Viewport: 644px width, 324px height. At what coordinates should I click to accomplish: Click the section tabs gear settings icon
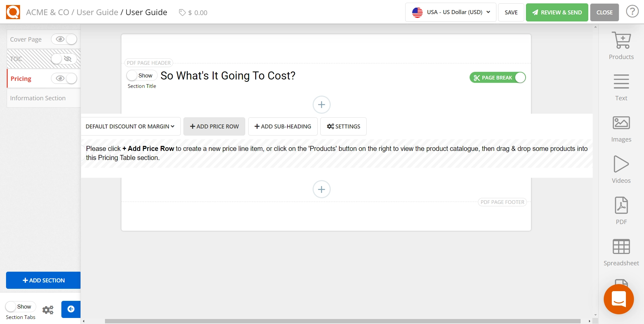click(x=48, y=310)
